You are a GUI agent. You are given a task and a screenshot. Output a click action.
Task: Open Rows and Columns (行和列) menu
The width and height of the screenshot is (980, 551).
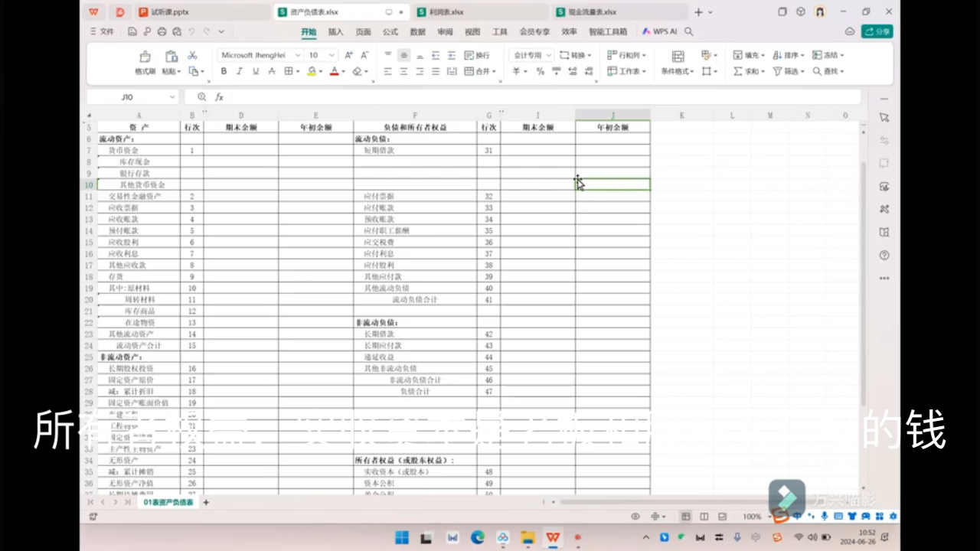(626, 55)
